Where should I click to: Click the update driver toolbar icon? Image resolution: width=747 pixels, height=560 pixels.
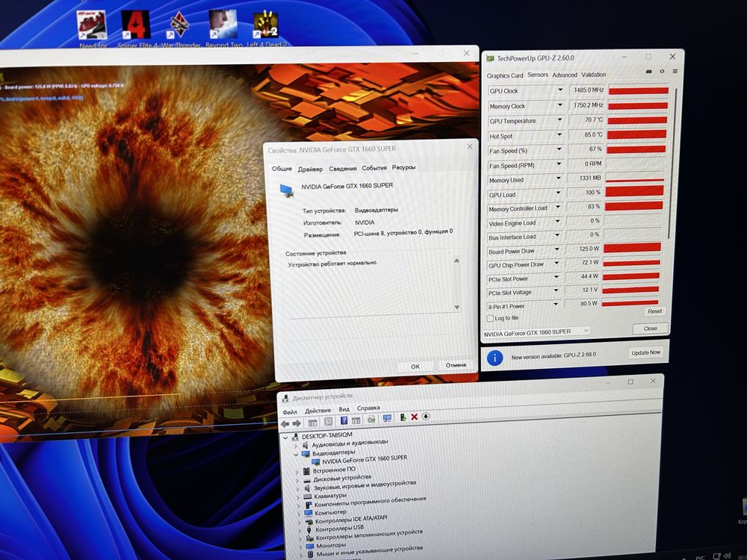[371, 419]
